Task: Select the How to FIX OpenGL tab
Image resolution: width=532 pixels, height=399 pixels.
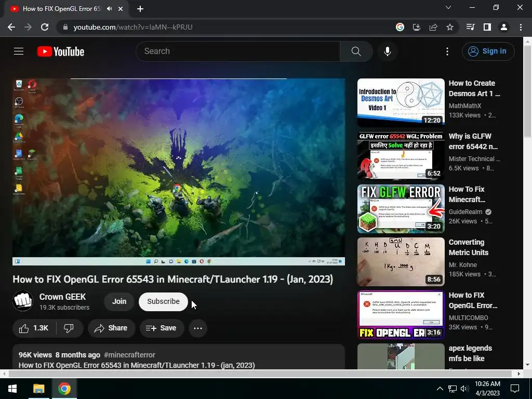Action: point(61,9)
